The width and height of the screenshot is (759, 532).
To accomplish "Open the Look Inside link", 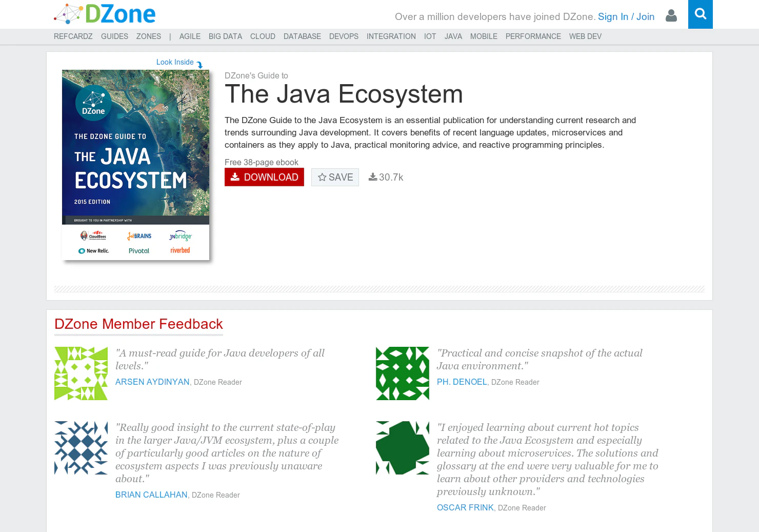I will coord(175,62).
